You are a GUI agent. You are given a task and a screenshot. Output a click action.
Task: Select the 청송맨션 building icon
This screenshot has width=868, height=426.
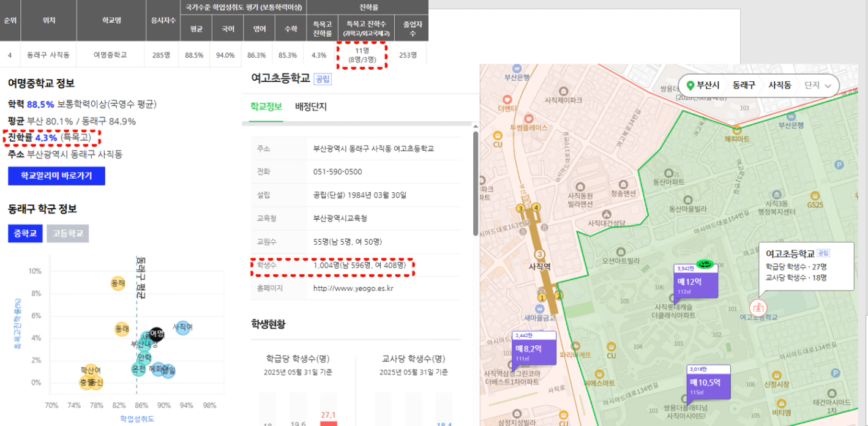point(623,184)
